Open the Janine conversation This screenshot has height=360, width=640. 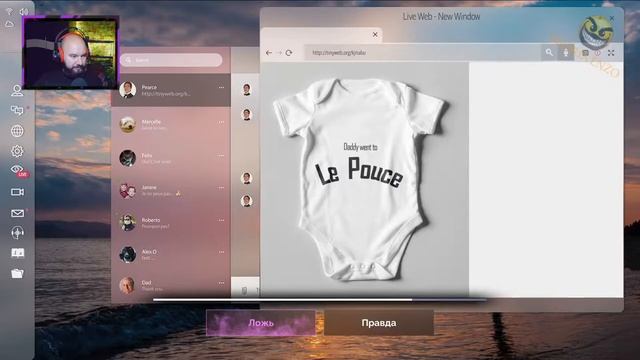tap(171, 190)
